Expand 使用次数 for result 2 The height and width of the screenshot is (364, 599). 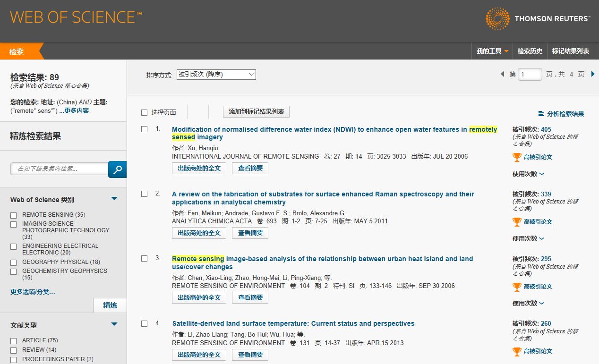coord(528,238)
